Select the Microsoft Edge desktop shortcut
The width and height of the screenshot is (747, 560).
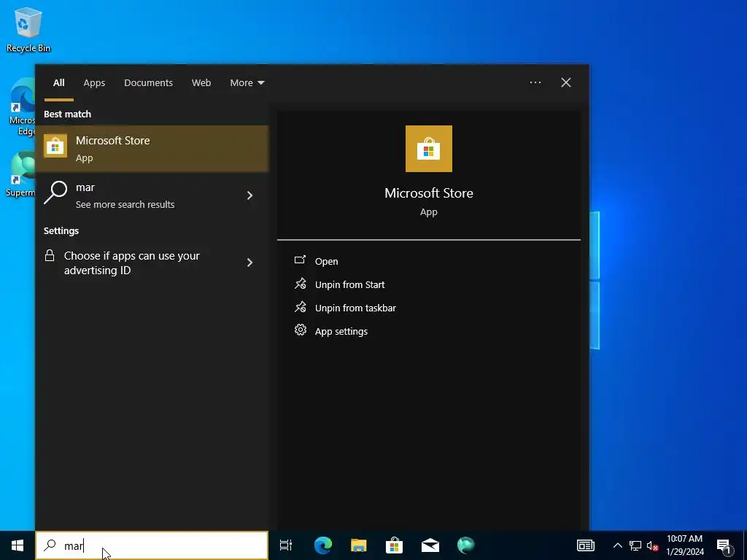click(x=22, y=107)
